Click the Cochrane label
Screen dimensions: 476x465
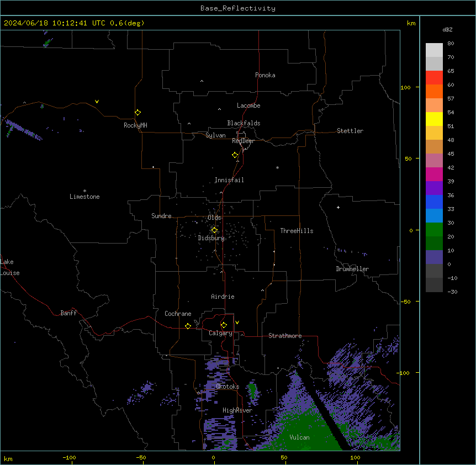coord(178,314)
